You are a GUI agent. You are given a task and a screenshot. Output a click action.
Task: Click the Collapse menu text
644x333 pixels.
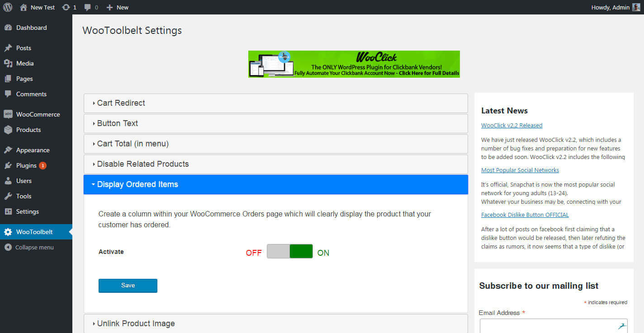click(x=34, y=247)
